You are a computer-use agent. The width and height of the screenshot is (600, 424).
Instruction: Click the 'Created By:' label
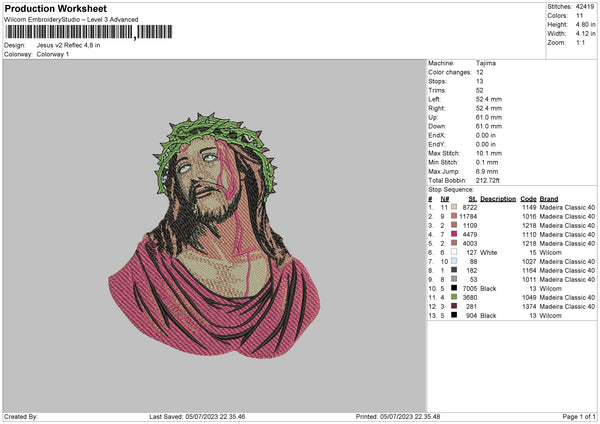[x=21, y=416]
